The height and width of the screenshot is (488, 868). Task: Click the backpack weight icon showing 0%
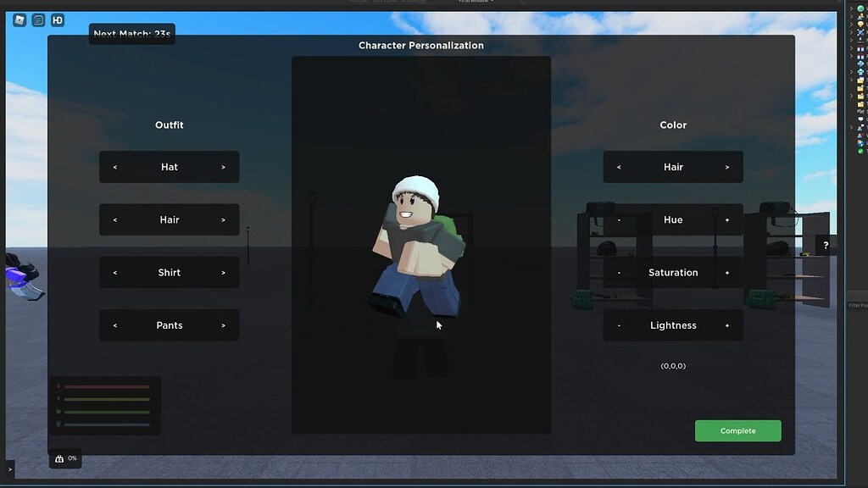click(x=65, y=458)
